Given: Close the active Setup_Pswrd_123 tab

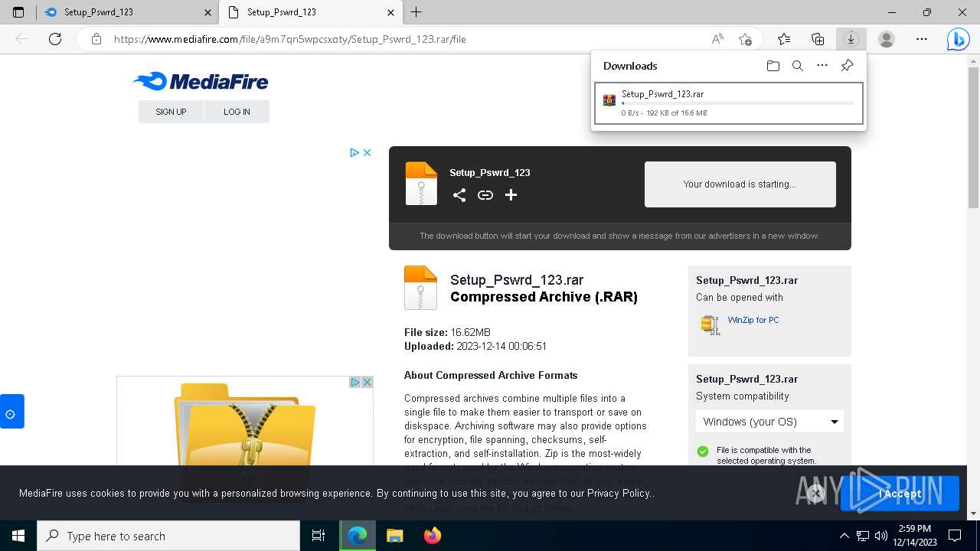Looking at the screenshot, I should tap(390, 12).
